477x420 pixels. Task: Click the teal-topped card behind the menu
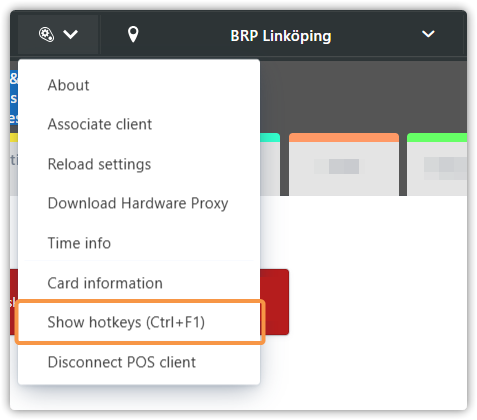pyautogui.click(x=270, y=164)
